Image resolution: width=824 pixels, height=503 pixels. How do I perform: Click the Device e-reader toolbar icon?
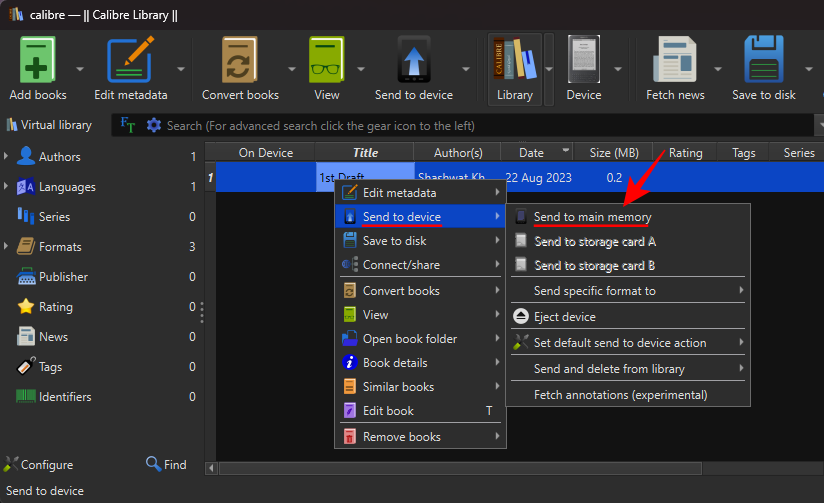tap(583, 59)
